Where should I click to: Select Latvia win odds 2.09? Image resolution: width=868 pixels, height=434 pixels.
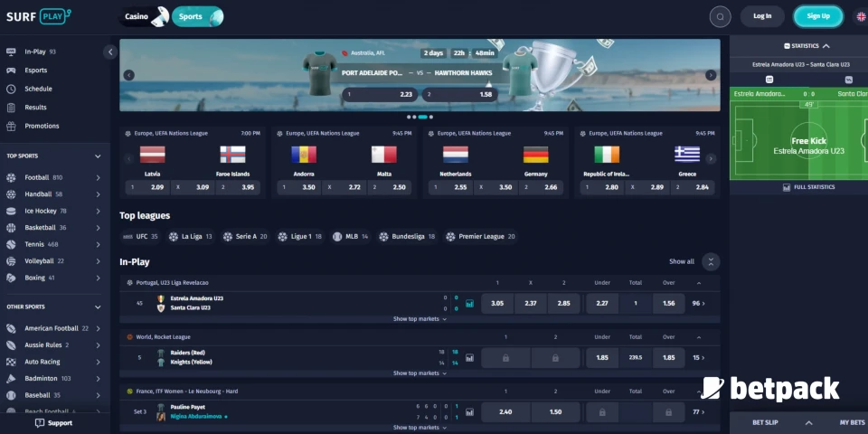[x=146, y=187]
